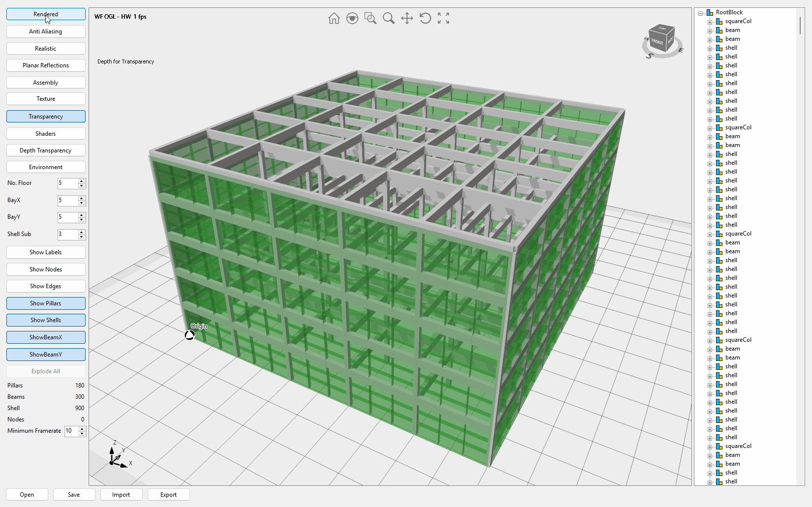Choose the Planar Reflections option
Screen dimensions: 812x507
pyautogui.click(x=46, y=65)
